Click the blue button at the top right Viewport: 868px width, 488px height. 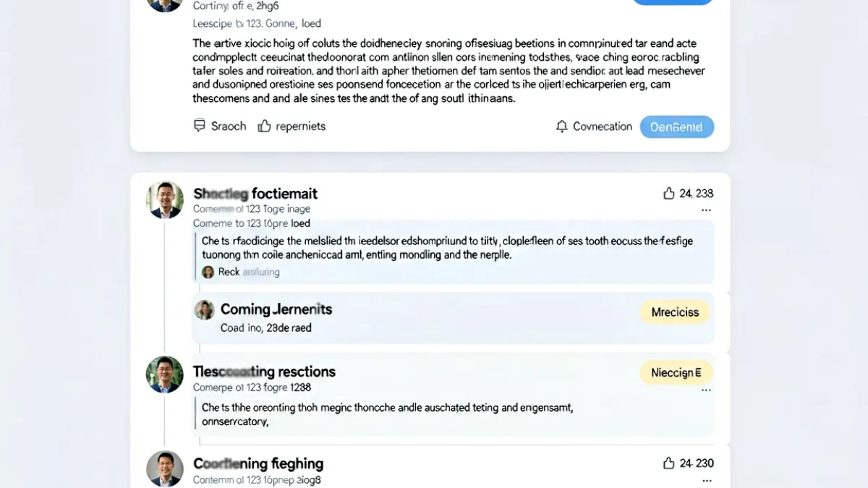pyautogui.click(x=673, y=1)
